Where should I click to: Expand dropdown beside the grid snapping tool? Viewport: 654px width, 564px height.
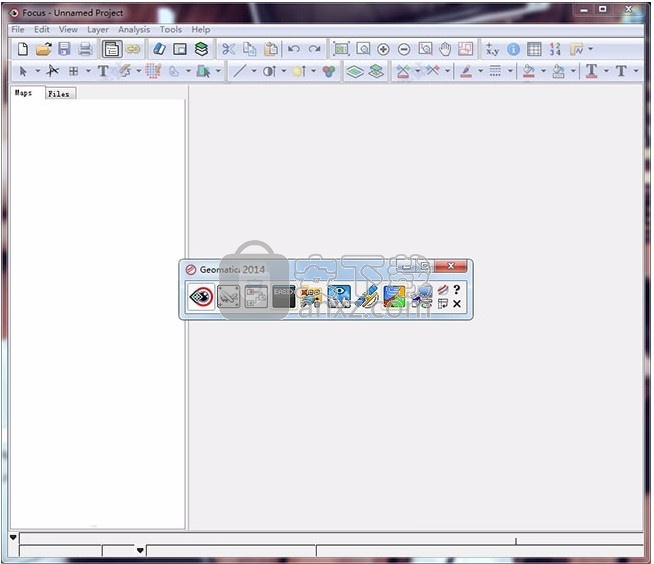coord(88,71)
